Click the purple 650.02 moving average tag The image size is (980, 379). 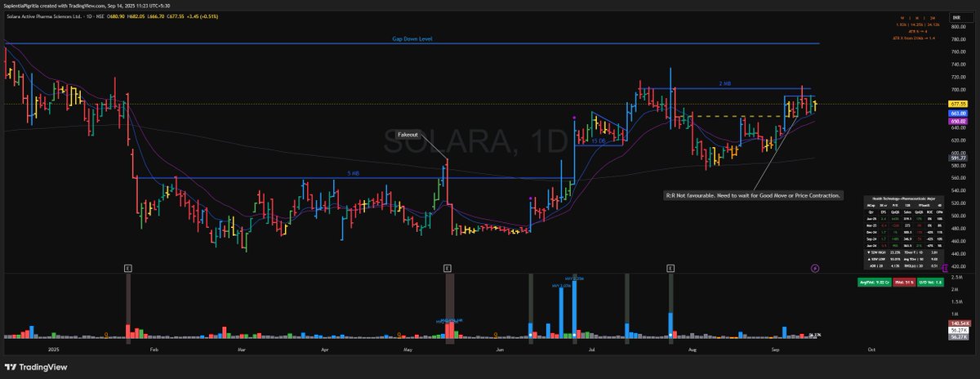pyautogui.click(x=956, y=121)
